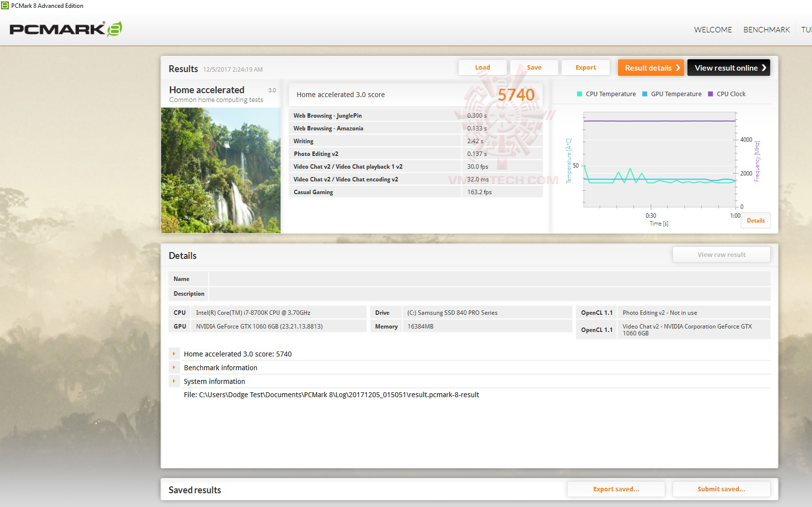Image resolution: width=812 pixels, height=507 pixels.
Task: Expand the Benchmark information section
Action: pos(174,367)
